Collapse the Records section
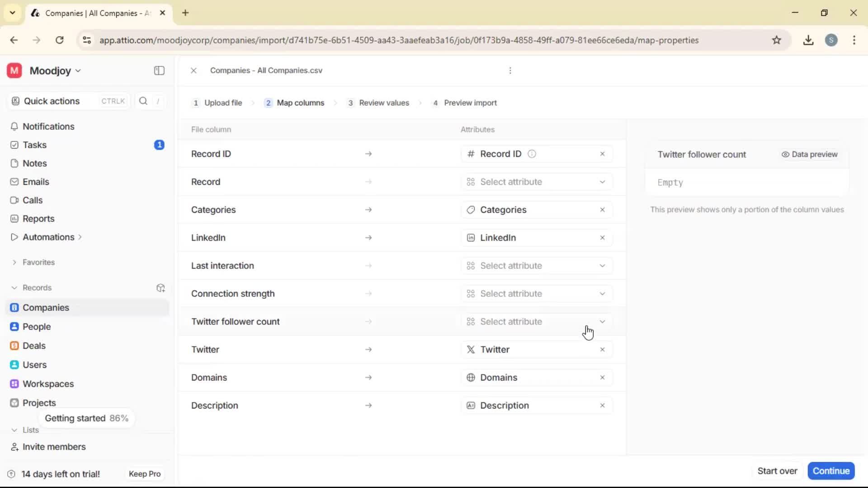The image size is (868, 488). [14, 287]
